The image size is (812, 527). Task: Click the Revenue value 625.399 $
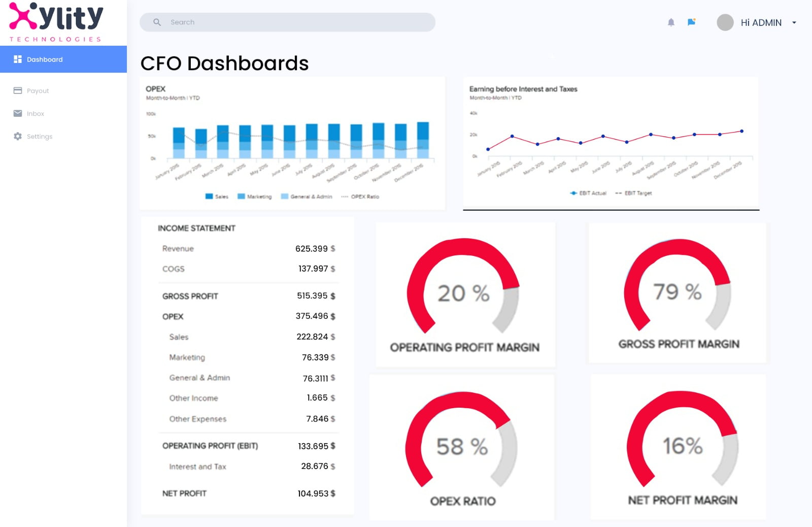pos(315,248)
